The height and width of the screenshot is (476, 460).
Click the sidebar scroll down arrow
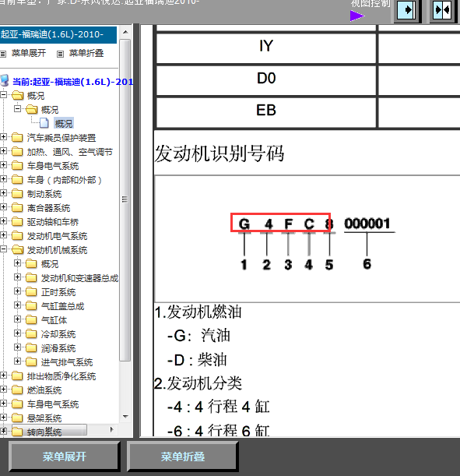[x=125, y=417]
